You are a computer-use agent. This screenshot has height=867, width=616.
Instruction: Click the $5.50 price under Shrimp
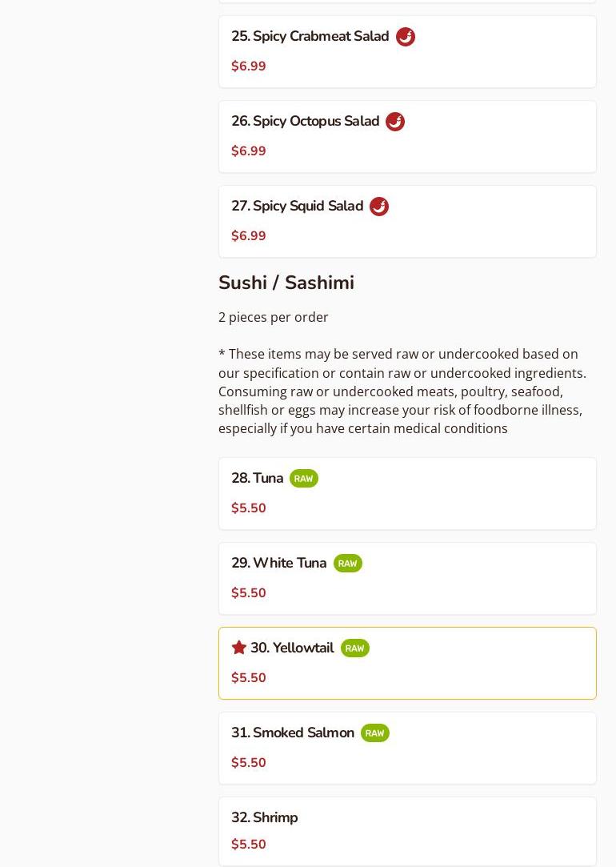click(249, 845)
